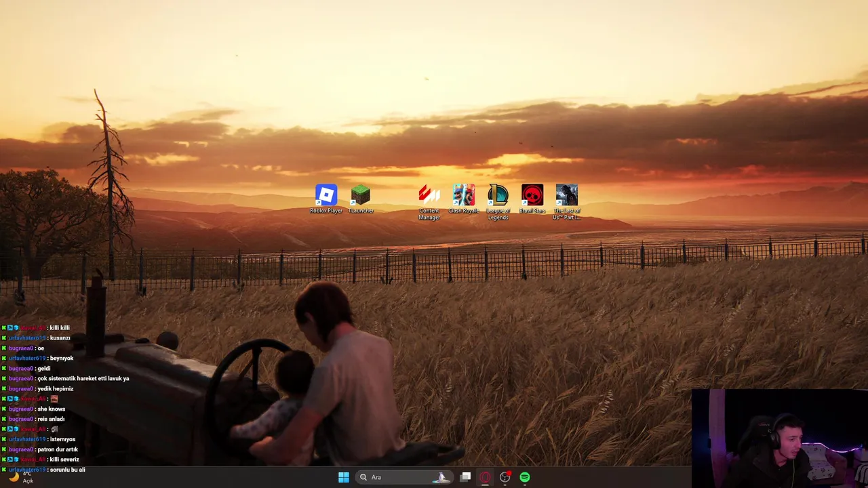Screen dimensions: 868x488
Task: Click chat message 'patron dur artık'
Action: point(58,449)
